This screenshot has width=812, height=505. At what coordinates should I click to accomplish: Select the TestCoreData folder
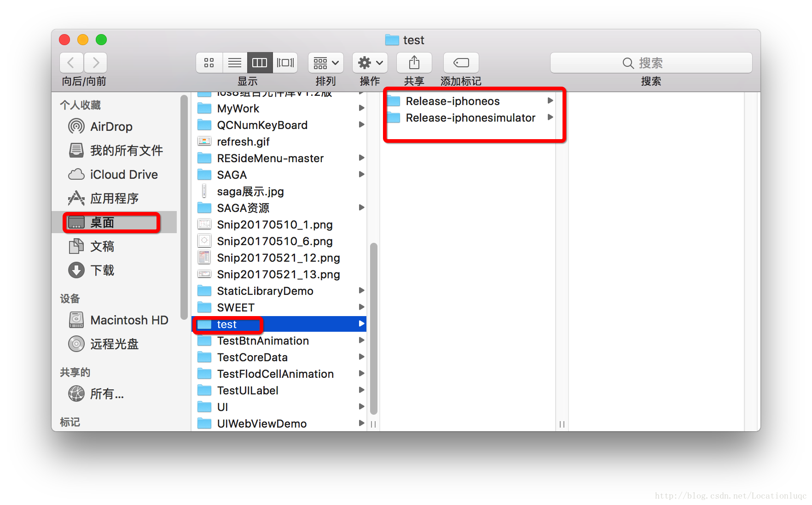[279, 358]
